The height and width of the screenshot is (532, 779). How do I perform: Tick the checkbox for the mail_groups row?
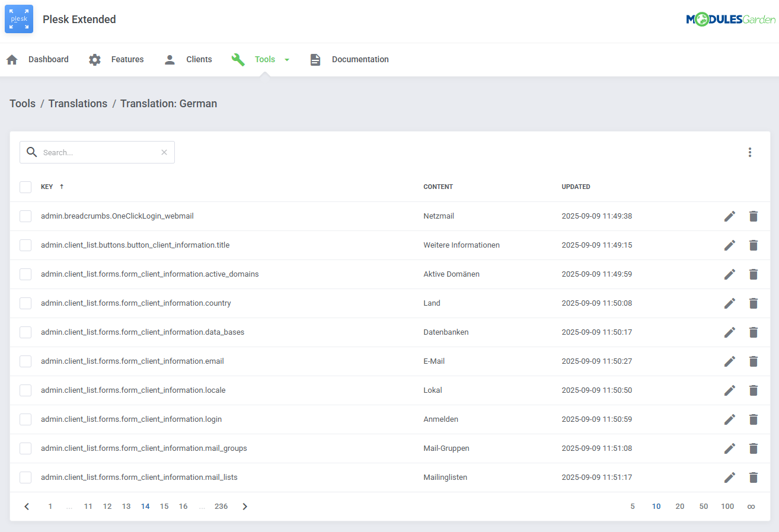click(25, 448)
